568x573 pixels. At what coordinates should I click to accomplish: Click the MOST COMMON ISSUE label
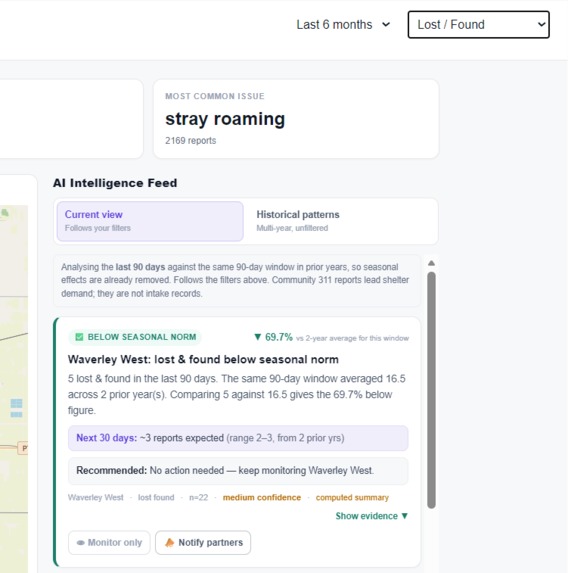(215, 96)
